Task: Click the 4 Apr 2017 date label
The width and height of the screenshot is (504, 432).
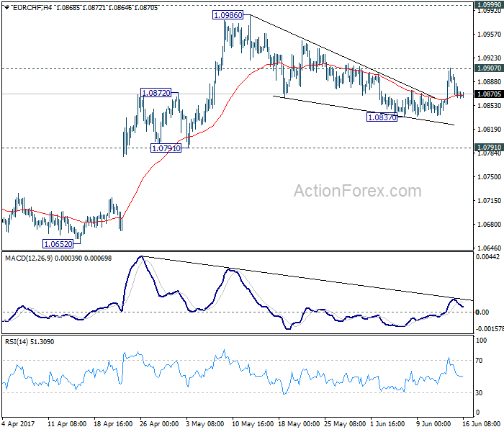Action: tap(18, 424)
